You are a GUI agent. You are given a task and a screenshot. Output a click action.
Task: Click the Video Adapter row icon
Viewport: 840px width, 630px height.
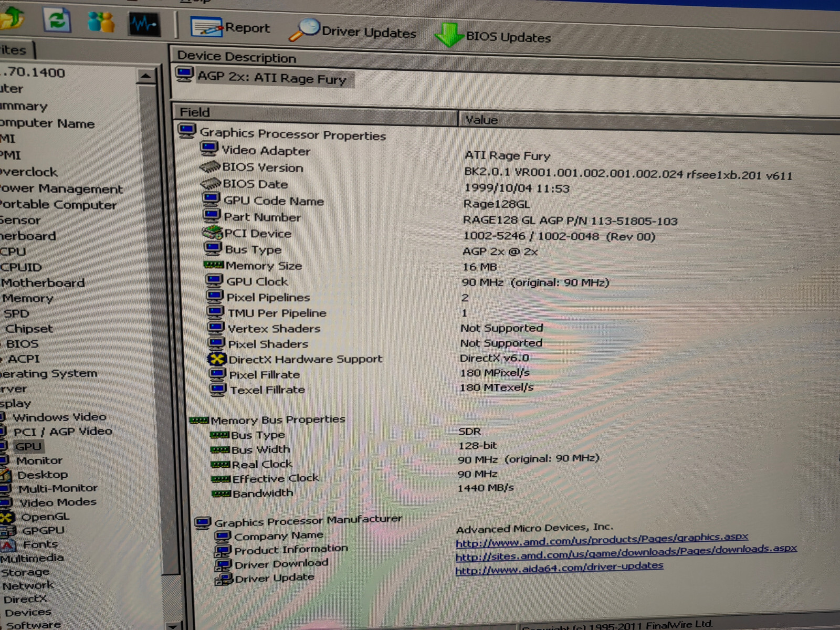point(209,149)
